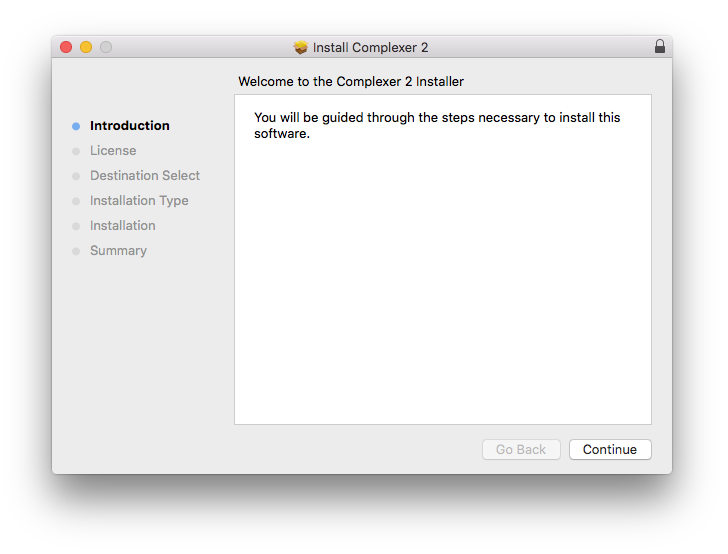
Task: Click the lock icon in the title bar
Action: [x=659, y=47]
